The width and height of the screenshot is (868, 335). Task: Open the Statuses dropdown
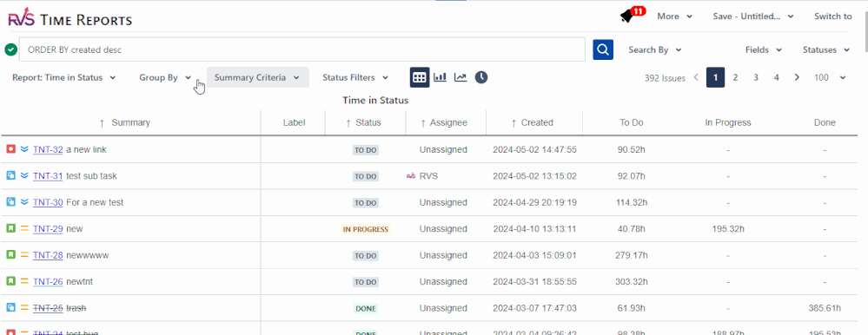pos(826,49)
